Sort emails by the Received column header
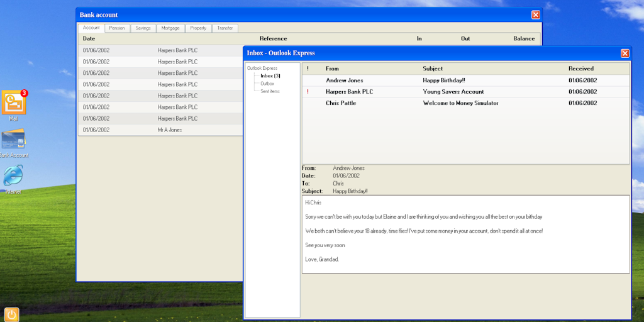Viewport: 644px width, 322px height. tap(581, 69)
